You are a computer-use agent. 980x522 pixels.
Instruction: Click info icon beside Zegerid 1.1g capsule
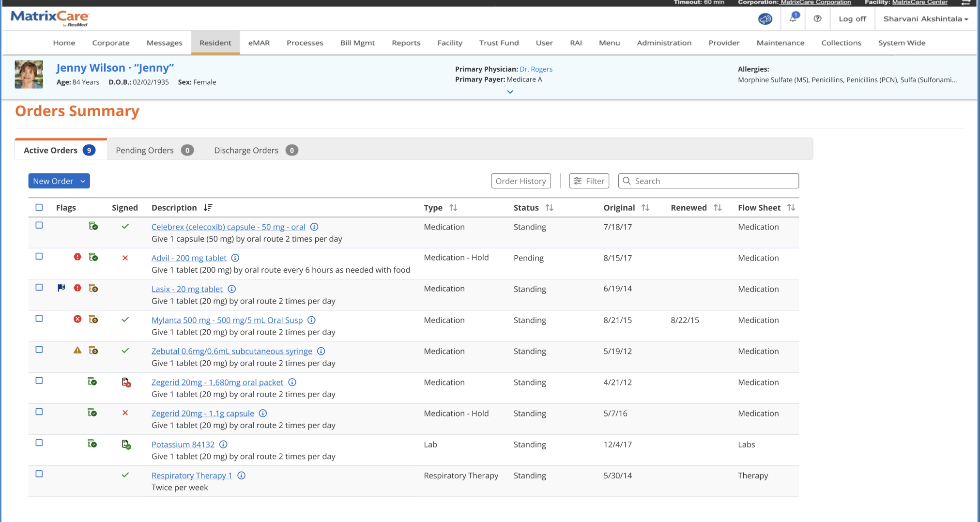[263, 413]
